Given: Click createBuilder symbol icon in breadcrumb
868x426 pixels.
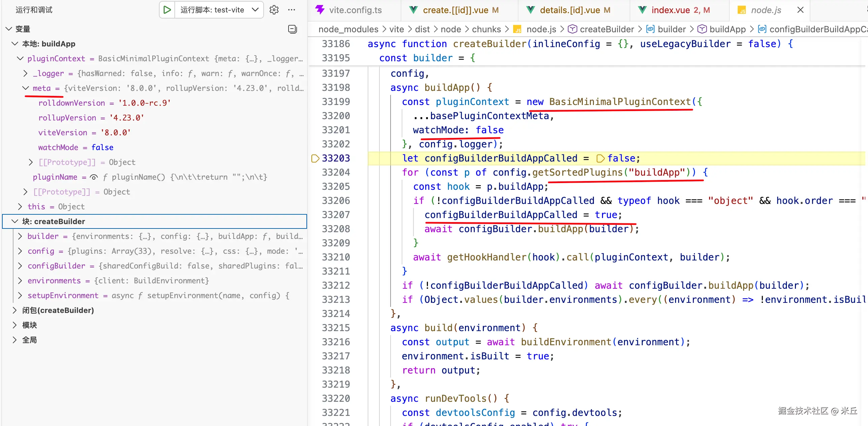Looking at the screenshot, I should click(x=572, y=29).
